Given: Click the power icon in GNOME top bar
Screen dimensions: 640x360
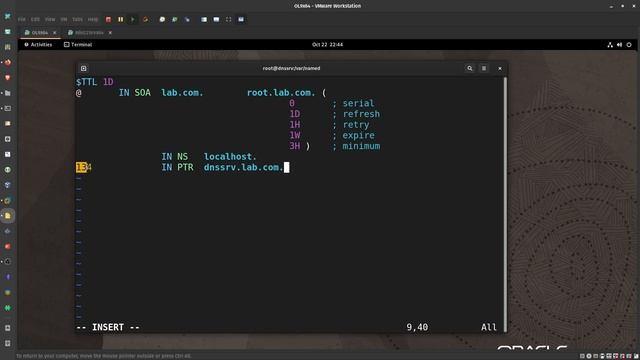Looking at the screenshot, I should (x=629, y=45).
